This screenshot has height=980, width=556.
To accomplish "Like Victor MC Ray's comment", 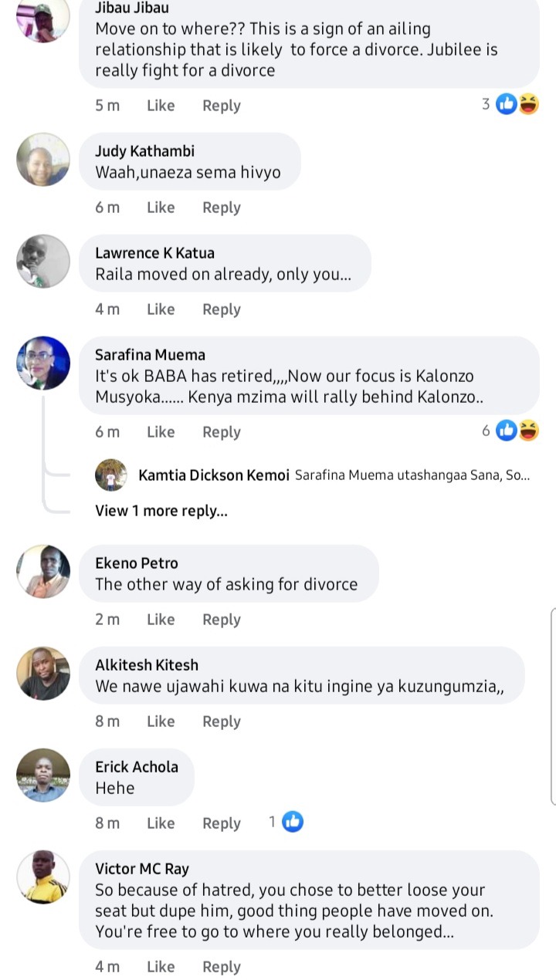I will click(x=161, y=967).
